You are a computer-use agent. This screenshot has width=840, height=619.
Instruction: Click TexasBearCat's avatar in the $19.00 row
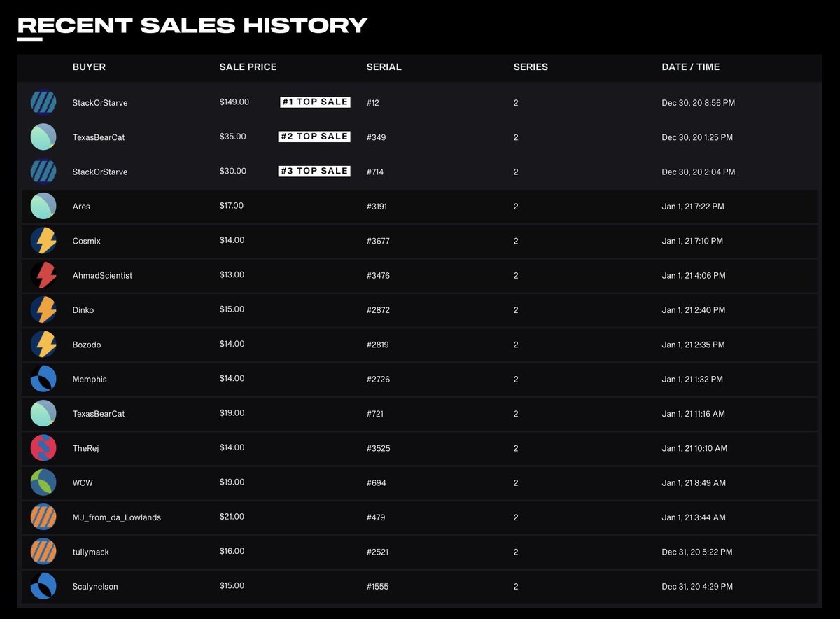pos(43,413)
